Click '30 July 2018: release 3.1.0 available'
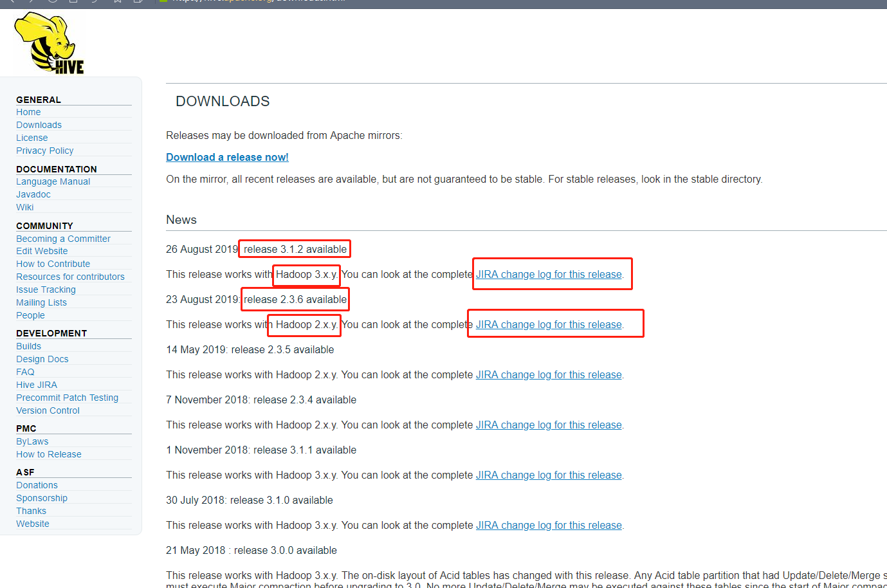887x588 pixels. 250,500
